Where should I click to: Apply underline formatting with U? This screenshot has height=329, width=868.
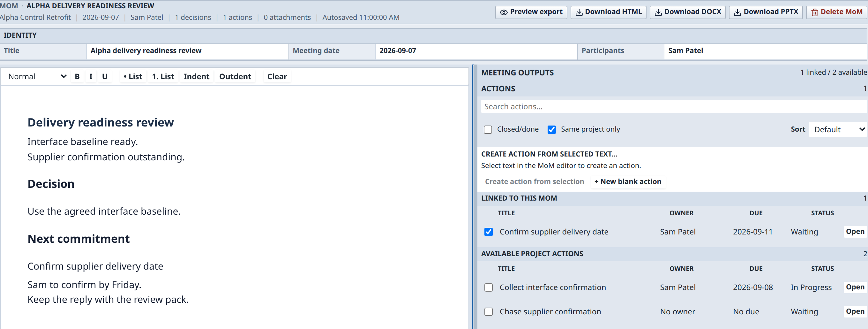[105, 77]
